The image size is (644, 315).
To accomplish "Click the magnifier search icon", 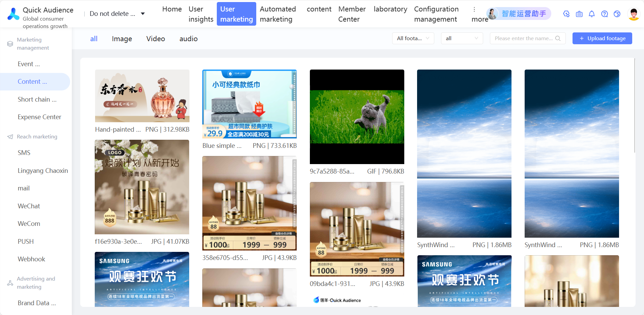I will tap(558, 38).
